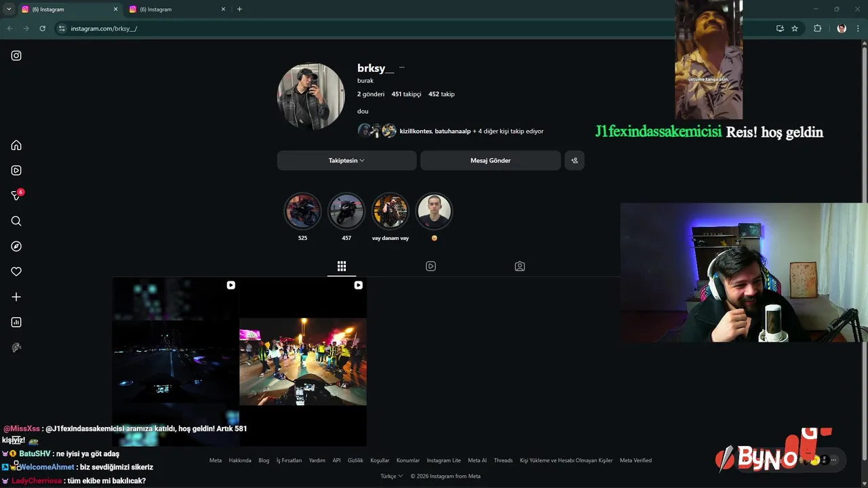Open the 525 story highlight
Screen dimensions: 868x488
(x=302, y=211)
